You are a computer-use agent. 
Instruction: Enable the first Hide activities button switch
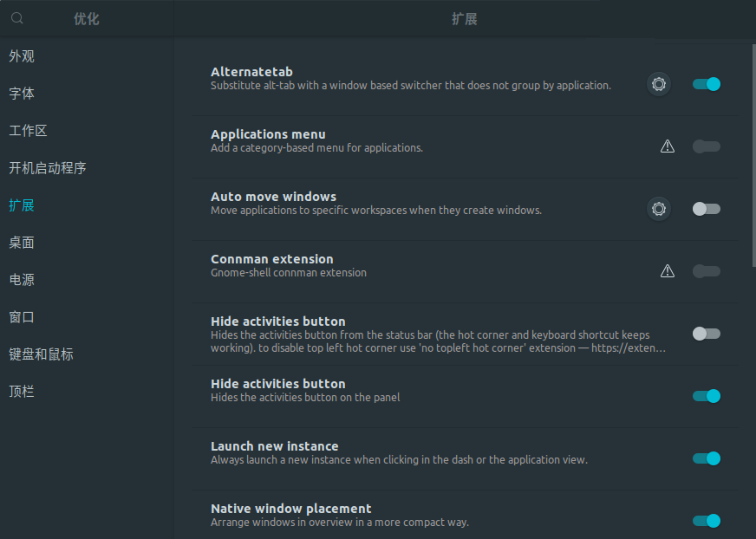point(707,334)
